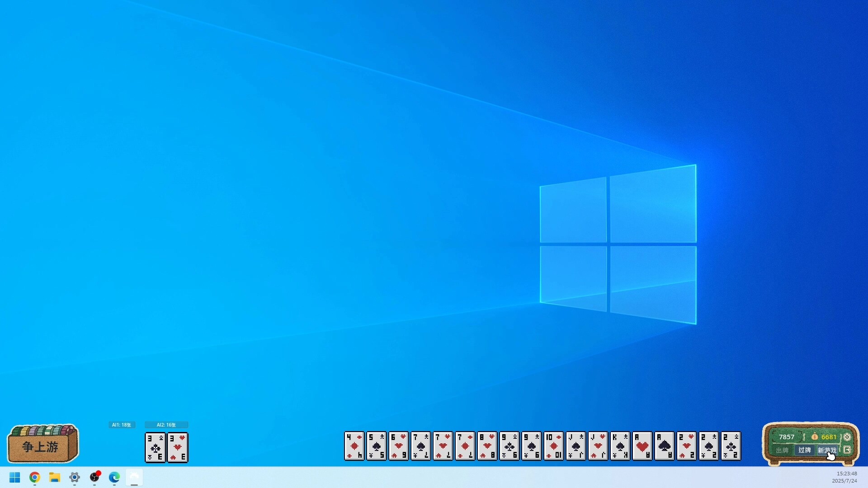Select the Ace of hearts in your hand
The width and height of the screenshot is (868, 488).
tap(642, 446)
